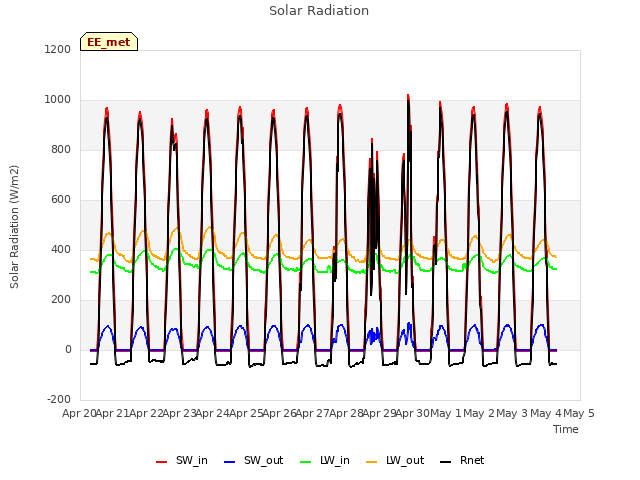The width and height of the screenshot is (640, 480).
Task: Toggle the SW_in legend entry
Action: click(x=182, y=461)
